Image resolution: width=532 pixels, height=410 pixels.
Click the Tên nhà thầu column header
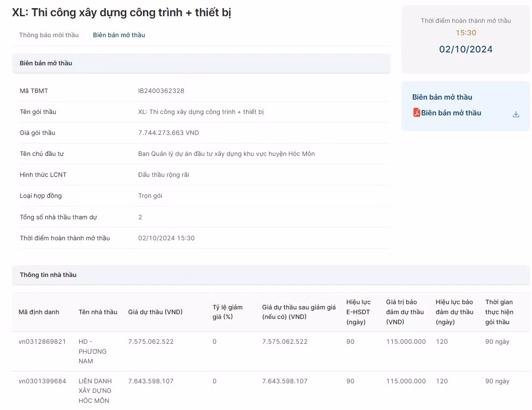(98, 312)
